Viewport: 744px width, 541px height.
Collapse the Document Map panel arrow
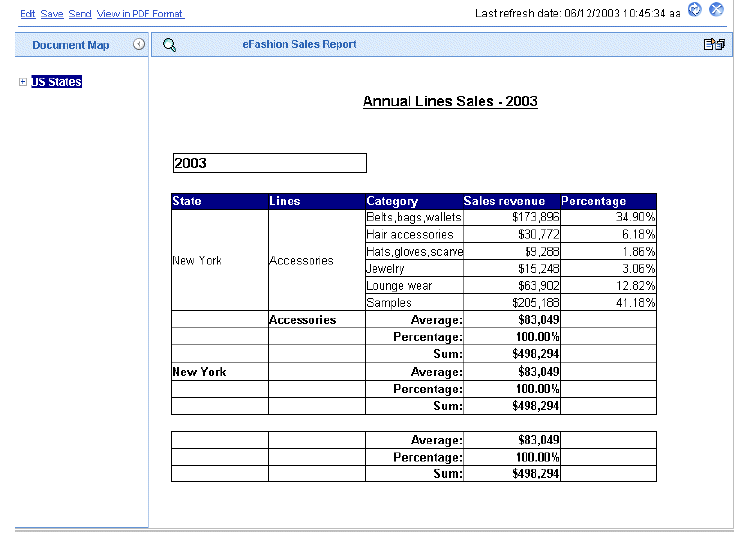(139, 44)
